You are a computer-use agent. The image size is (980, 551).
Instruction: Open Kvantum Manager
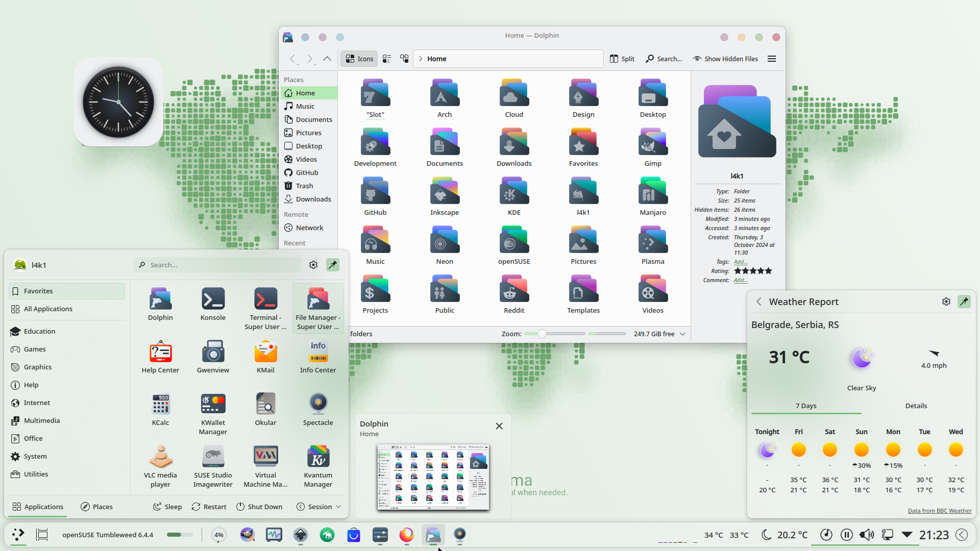318,466
